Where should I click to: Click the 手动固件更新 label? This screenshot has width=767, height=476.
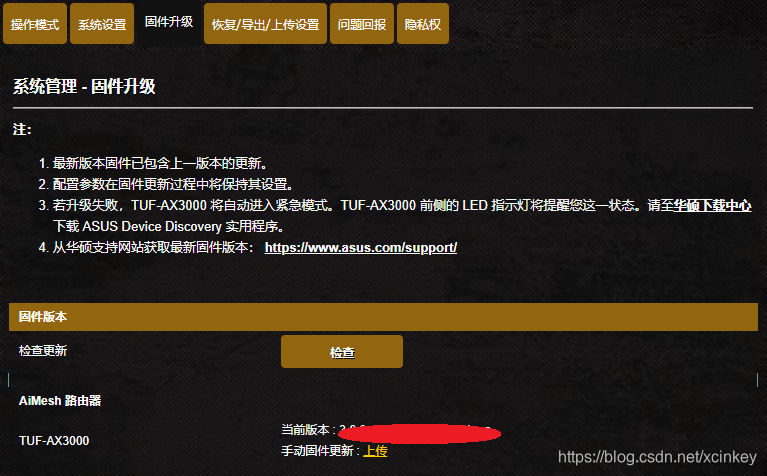coord(317,451)
